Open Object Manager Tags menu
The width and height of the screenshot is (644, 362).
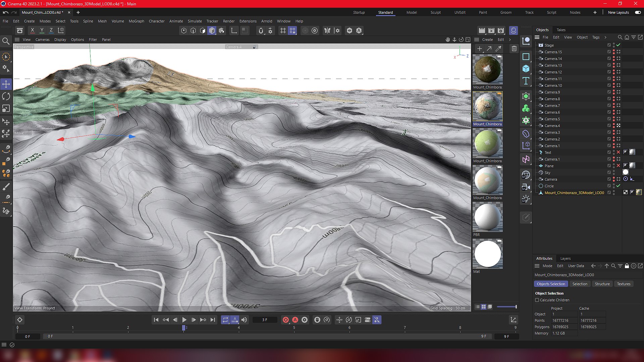pyautogui.click(x=596, y=37)
